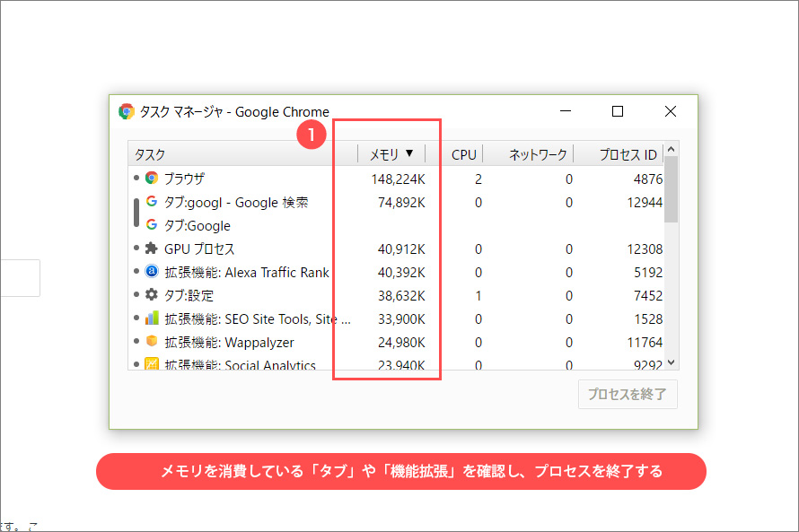
Task: Click process ID 4876
Action: [648, 179]
